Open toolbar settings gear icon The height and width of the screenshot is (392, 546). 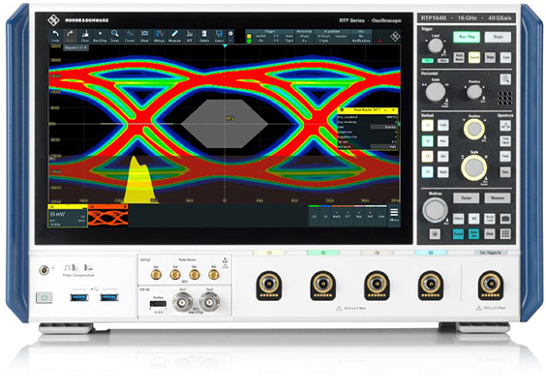[x=230, y=34]
